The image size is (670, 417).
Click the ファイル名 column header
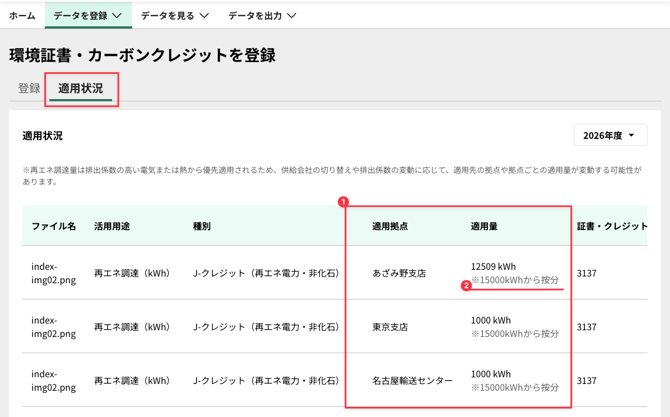pyautogui.click(x=53, y=226)
